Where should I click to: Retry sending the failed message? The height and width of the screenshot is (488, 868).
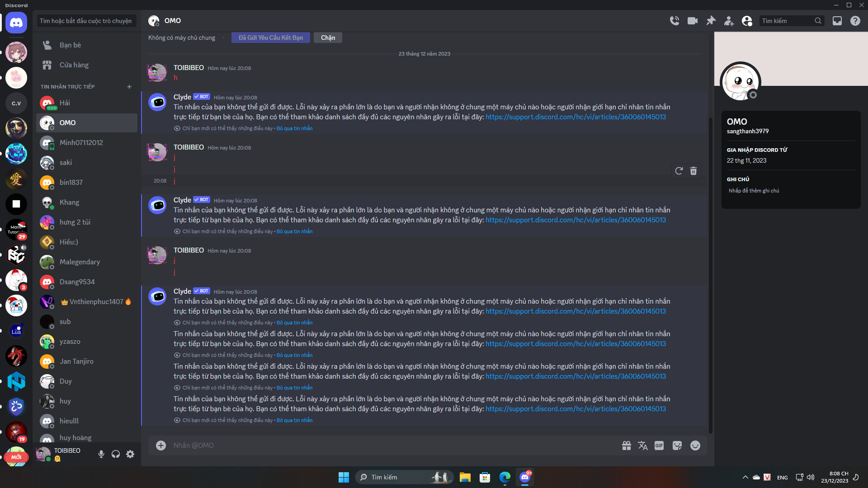(x=679, y=171)
